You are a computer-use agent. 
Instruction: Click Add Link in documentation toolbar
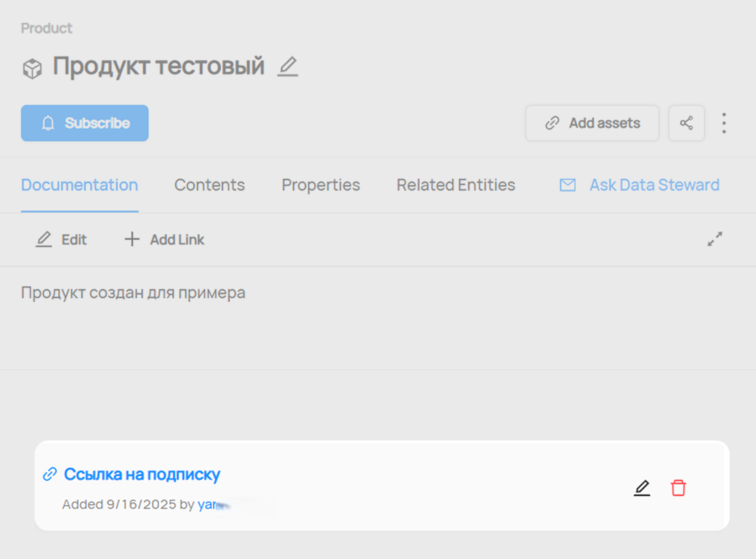coord(165,239)
